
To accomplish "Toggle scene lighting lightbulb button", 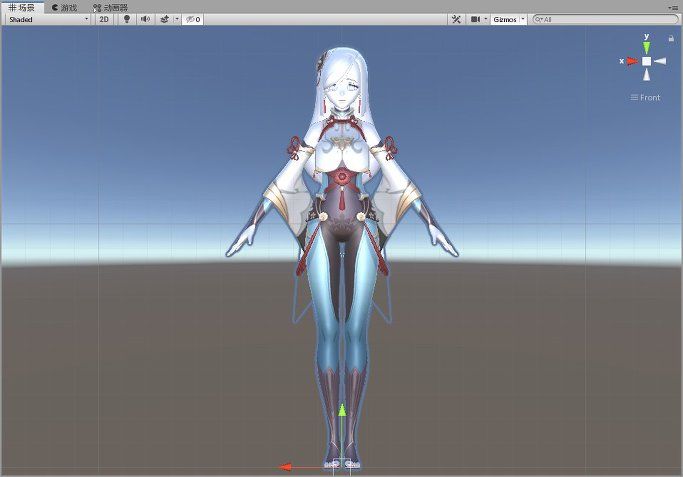I will [x=127, y=19].
